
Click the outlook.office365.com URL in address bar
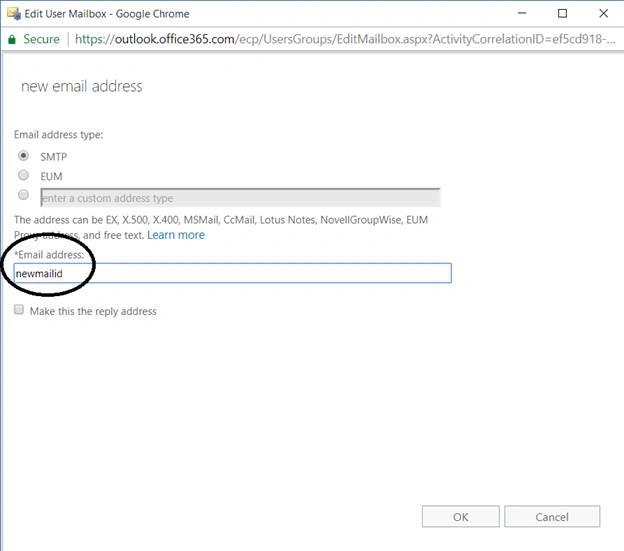(x=345, y=39)
